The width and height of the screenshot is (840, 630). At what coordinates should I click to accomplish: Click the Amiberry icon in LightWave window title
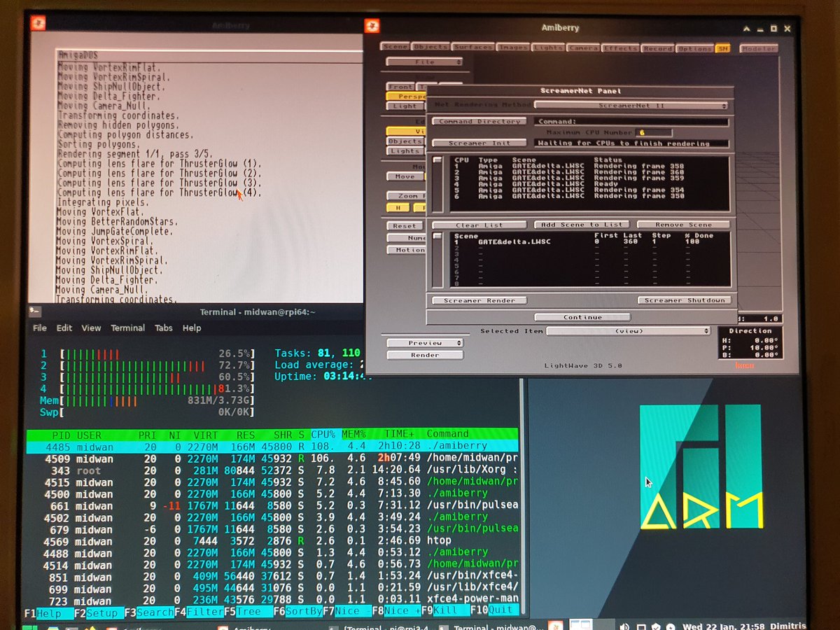click(372, 27)
